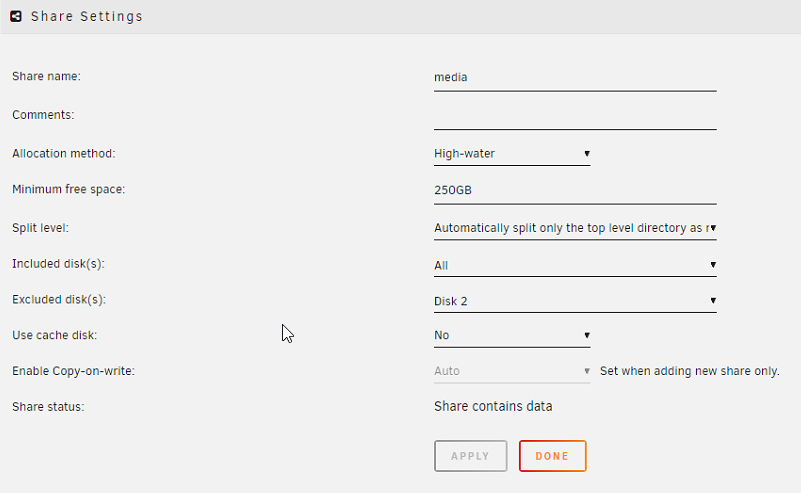Viewport: 801px width, 493px height.
Task: Open the Enable Copy-on-write Auto dropdown
Action: tap(512, 371)
